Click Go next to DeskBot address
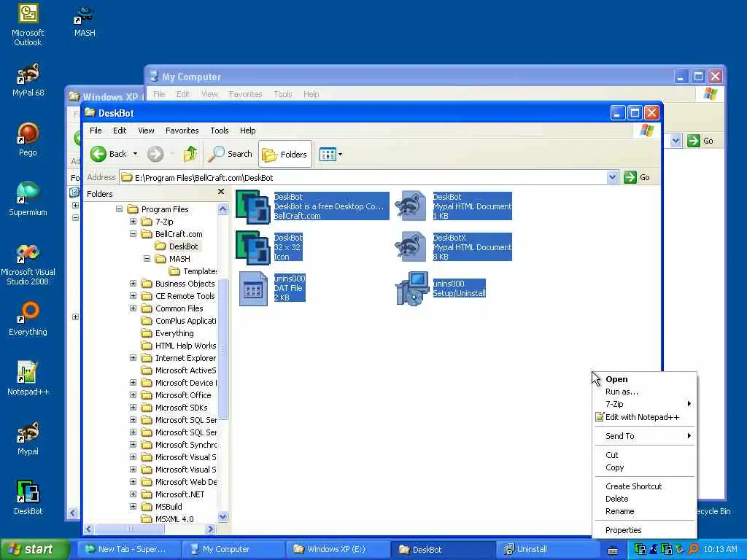This screenshot has width=747, height=560. (x=637, y=177)
